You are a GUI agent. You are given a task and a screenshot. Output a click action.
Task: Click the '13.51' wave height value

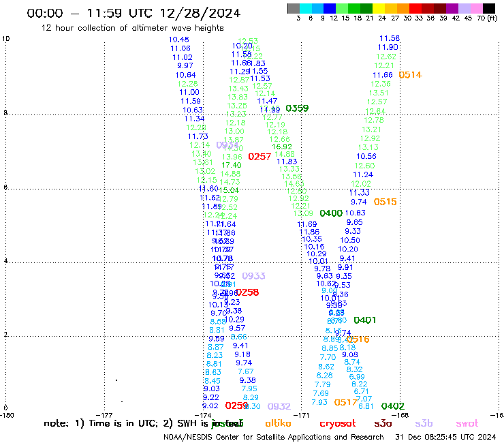coord(379,93)
